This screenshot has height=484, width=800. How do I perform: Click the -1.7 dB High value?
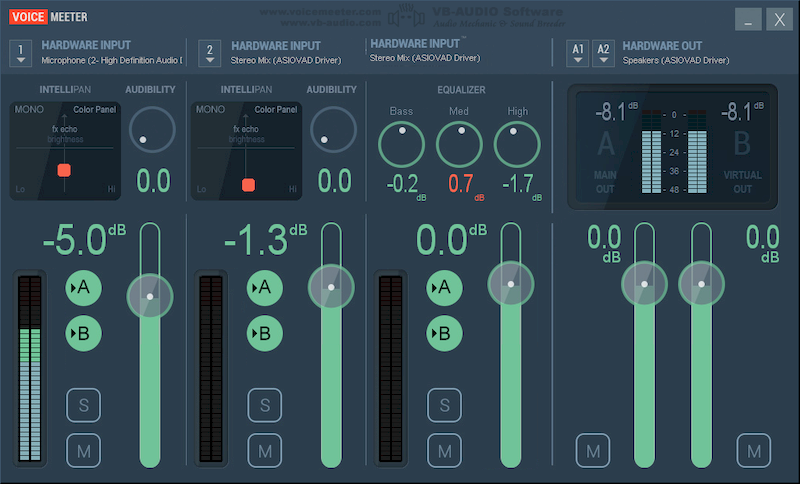coord(521,186)
